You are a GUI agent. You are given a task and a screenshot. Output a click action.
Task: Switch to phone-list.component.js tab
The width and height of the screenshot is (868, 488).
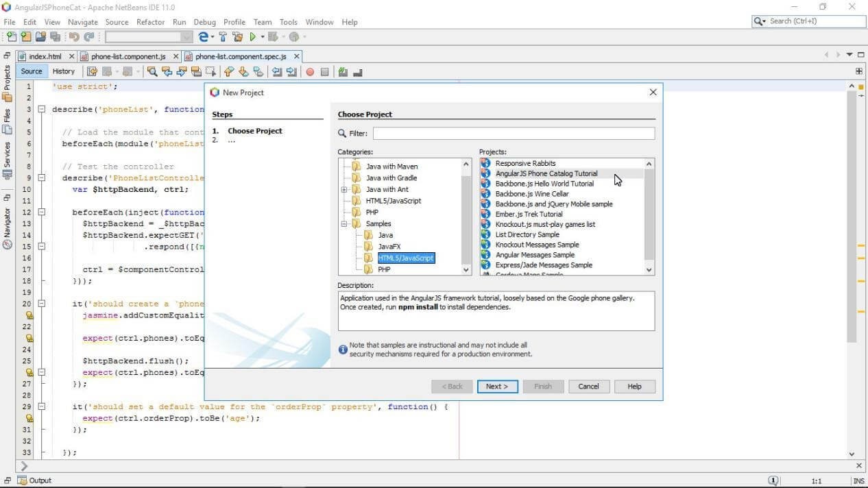[x=128, y=56]
